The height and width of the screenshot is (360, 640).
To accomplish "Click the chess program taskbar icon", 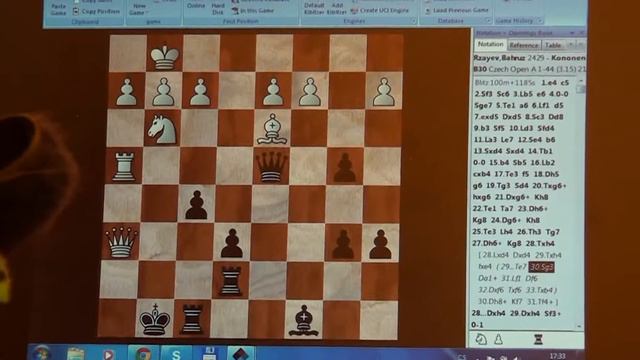I will [240, 353].
